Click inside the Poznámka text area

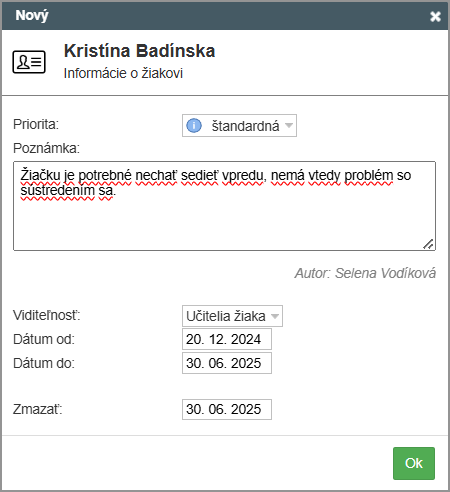tap(224, 206)
